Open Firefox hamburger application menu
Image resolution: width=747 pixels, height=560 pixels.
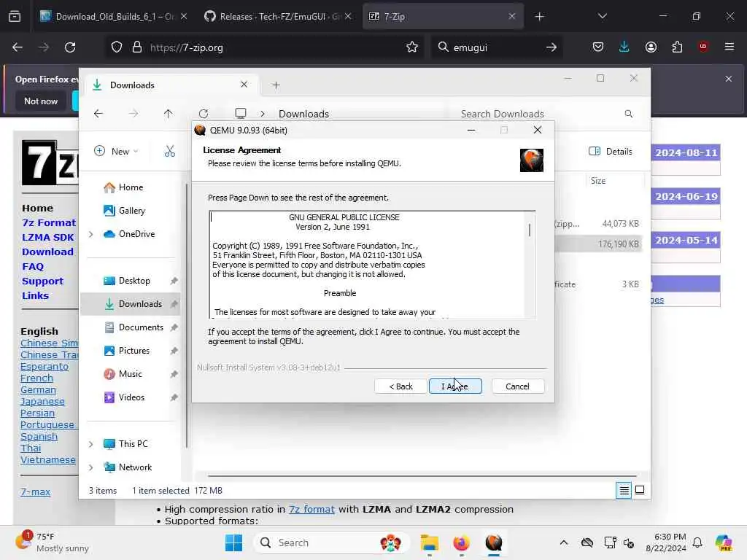pos(729,47)
